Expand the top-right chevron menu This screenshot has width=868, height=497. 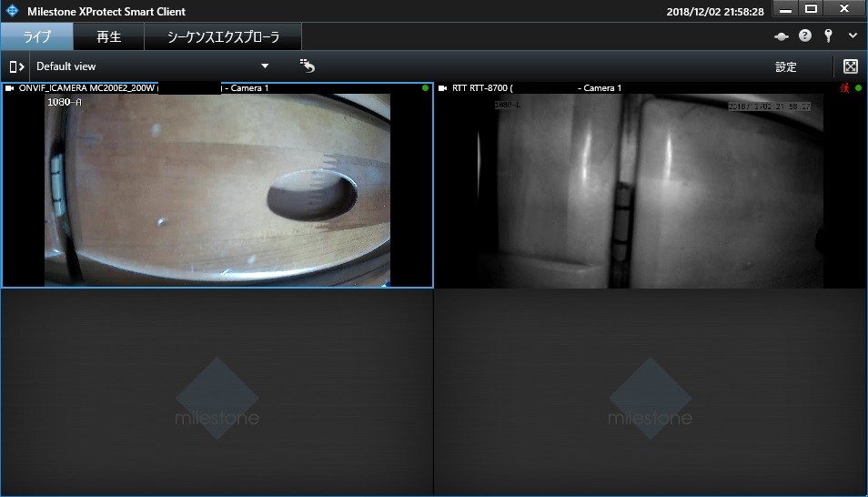(853, 35)
